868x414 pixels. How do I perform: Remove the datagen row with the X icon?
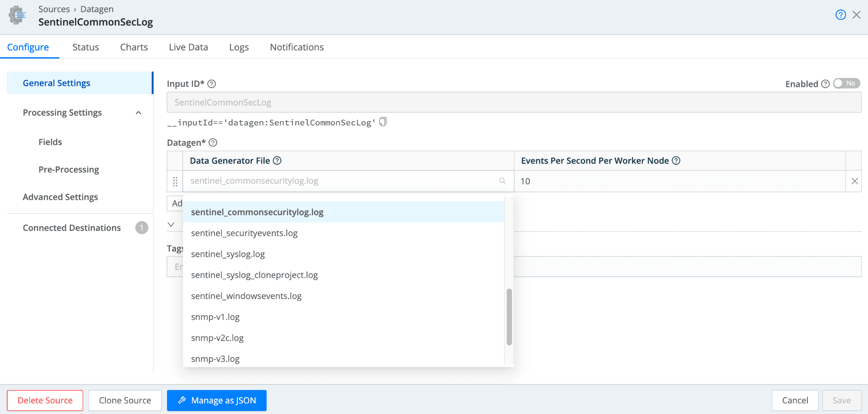(x=854, y=181)
